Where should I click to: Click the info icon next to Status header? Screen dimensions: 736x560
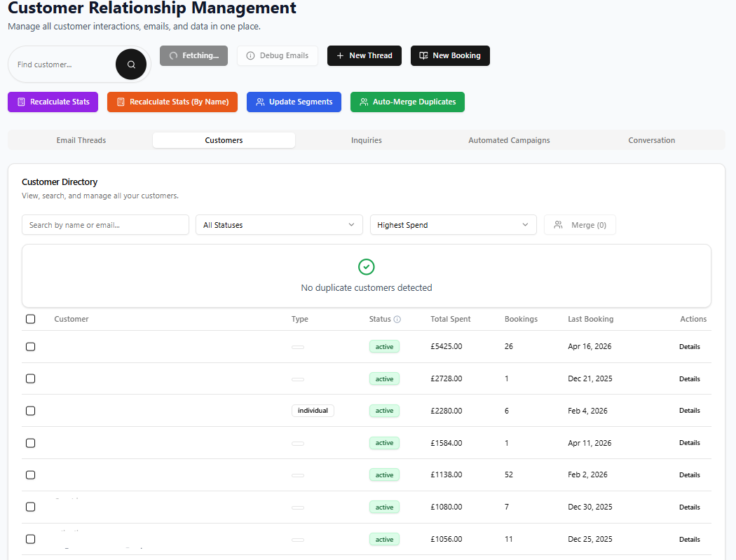[x=397, y=319]
